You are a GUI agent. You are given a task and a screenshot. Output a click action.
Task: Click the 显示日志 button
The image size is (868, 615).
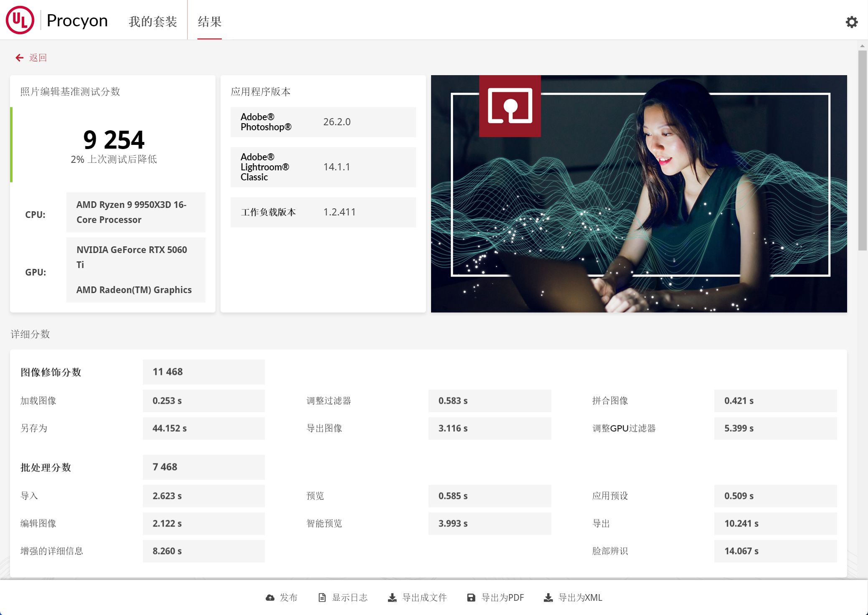[x=350, y=598]
